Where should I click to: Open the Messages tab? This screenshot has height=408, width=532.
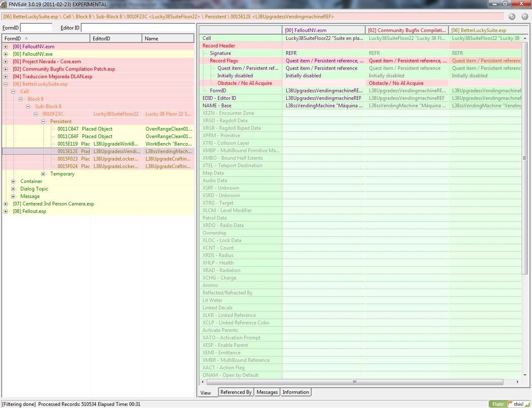click(x=267, y=392)
